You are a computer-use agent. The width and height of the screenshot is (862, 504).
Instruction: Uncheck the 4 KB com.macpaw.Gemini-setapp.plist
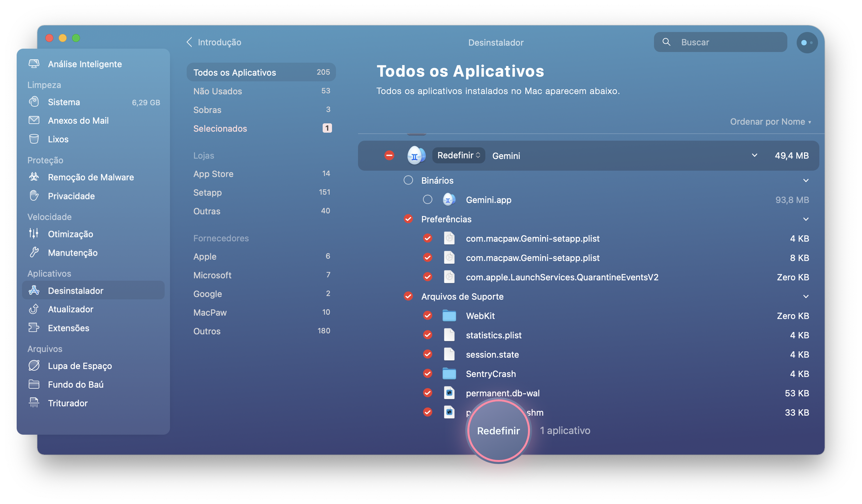point(427,238)
